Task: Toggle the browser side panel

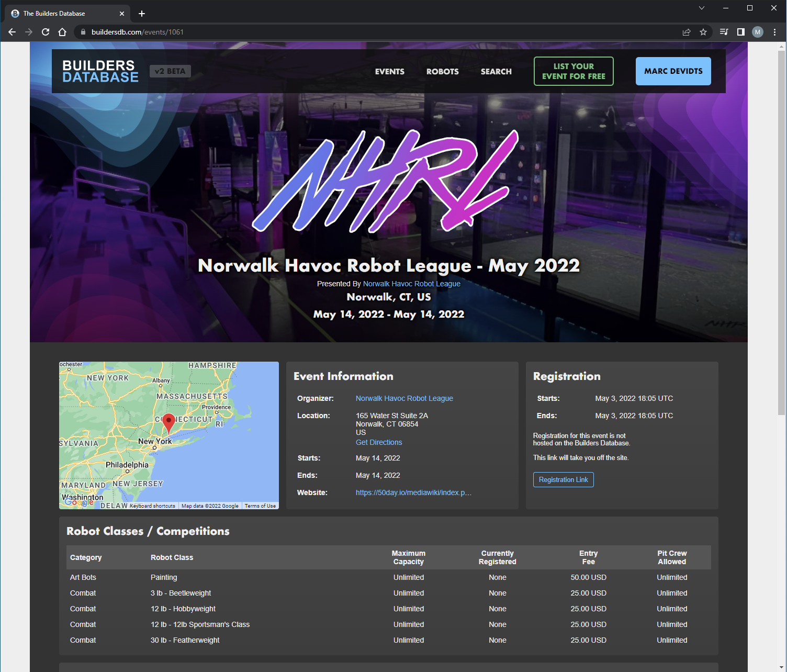Action: point(741,32)
